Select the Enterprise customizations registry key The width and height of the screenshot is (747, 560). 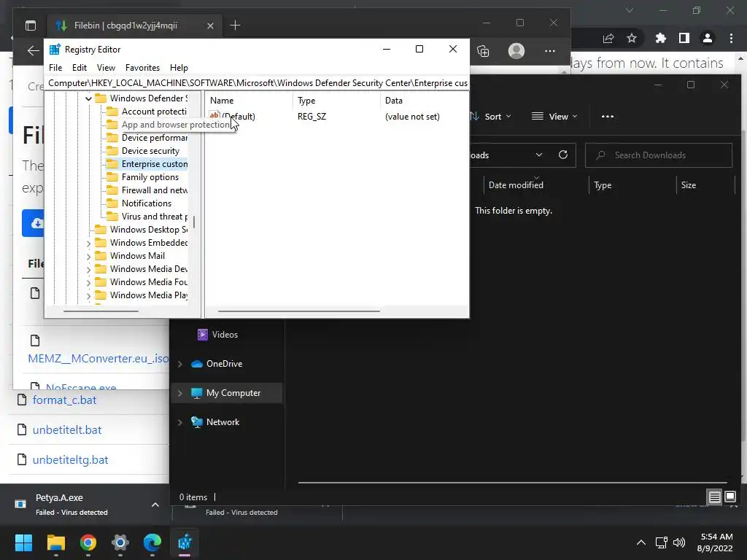tap(155, 164)
